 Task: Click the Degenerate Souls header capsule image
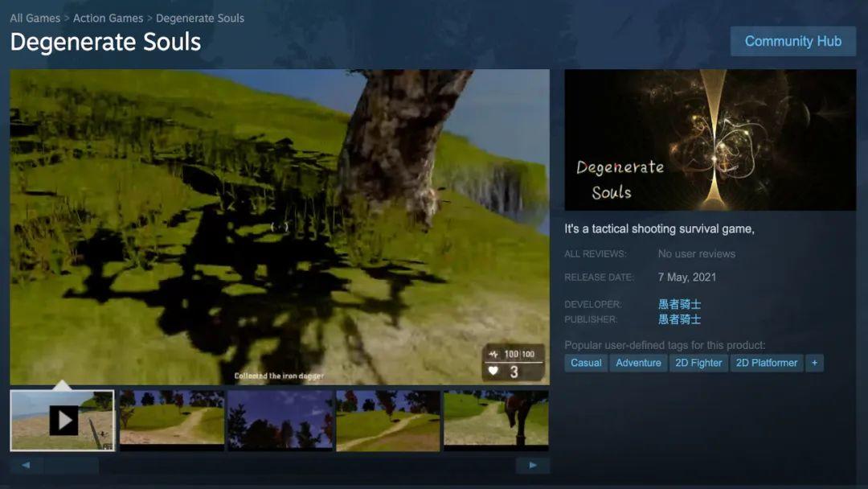tap(710, 140)
